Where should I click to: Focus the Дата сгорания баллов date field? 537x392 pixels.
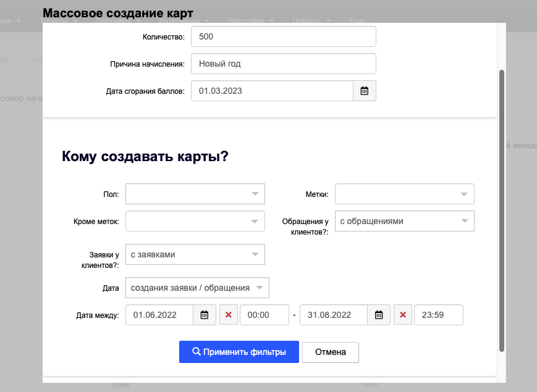coord(272,91)
